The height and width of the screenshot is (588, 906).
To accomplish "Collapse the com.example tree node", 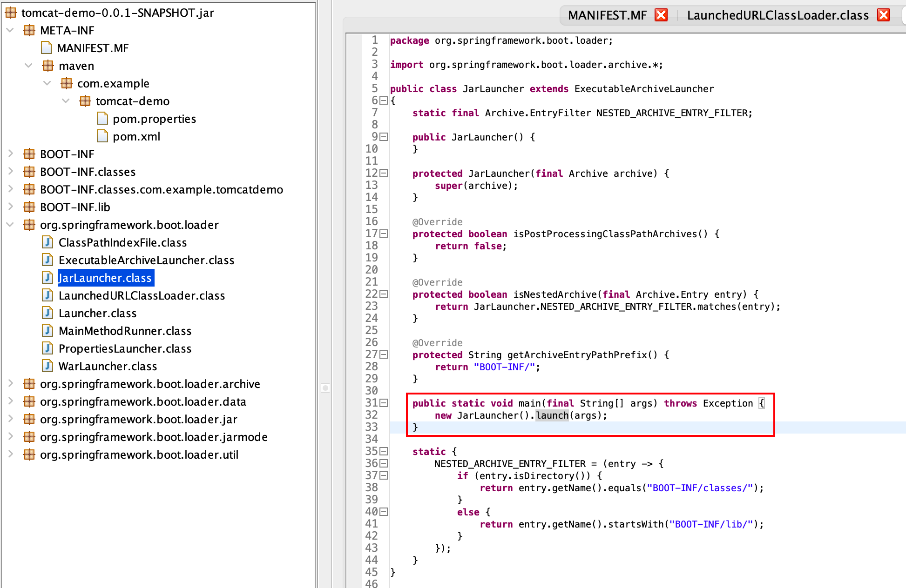I will [47, 83].
